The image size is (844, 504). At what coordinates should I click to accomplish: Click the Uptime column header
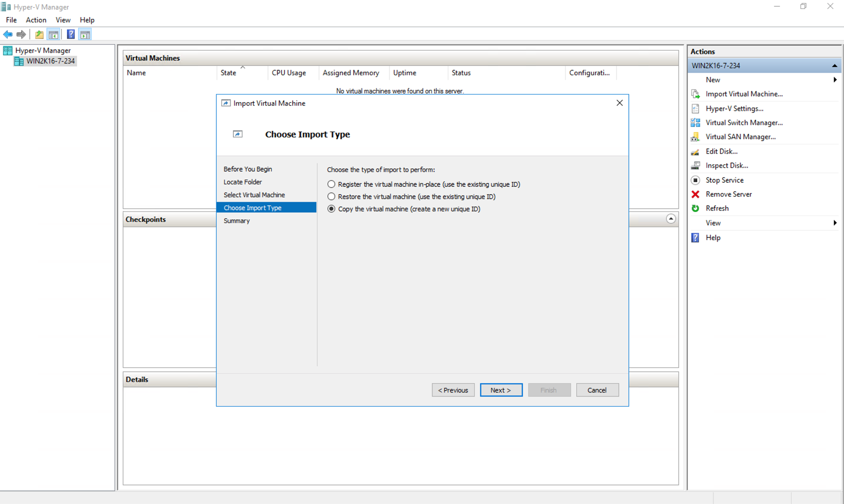418,73
